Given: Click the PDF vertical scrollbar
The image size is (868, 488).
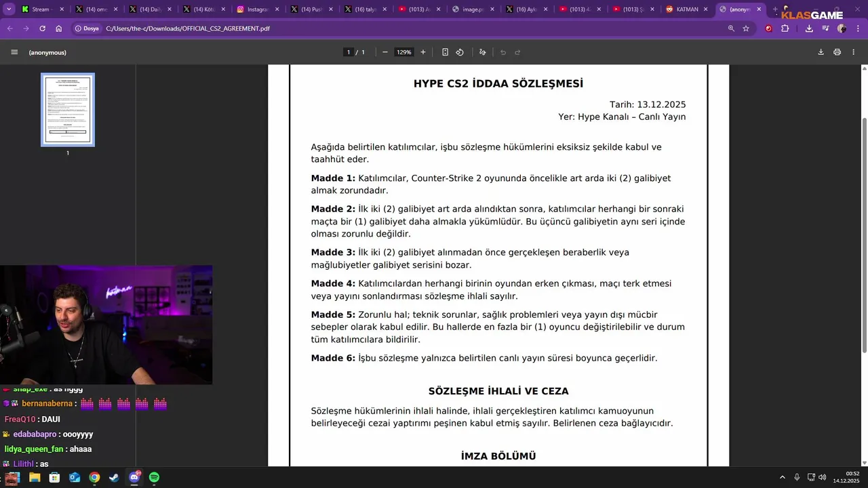Looking at the screenshot, I should click(x=864, y=234).
